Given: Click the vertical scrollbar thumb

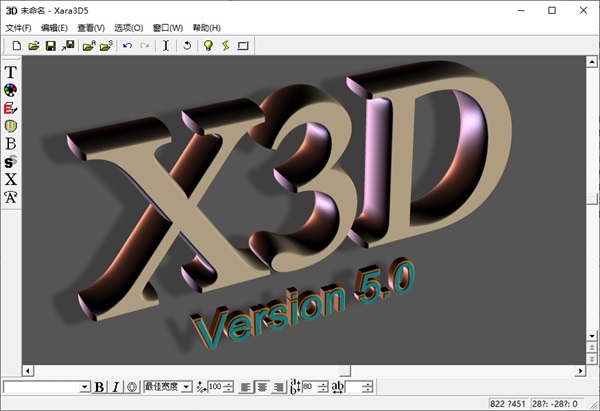Looking at the screenshot, I should click(592, 199).
